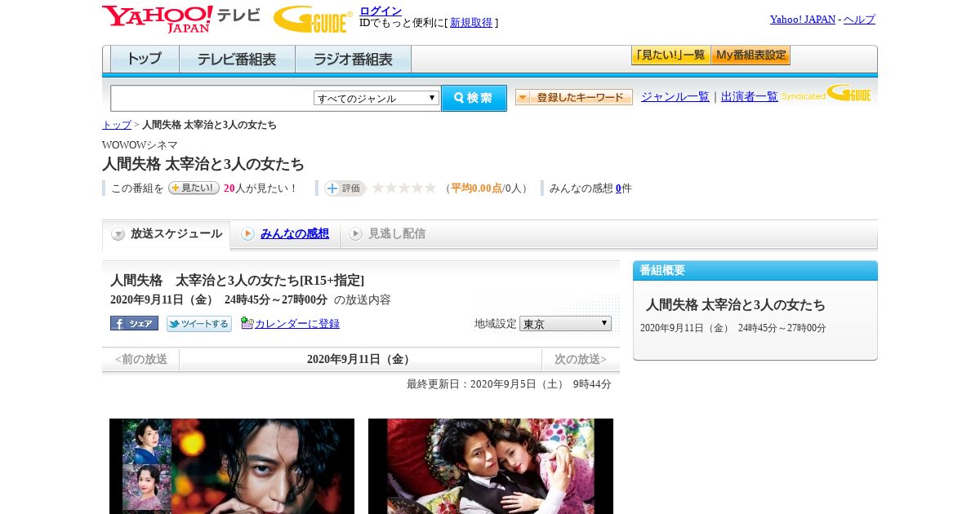Open the すべてのジャンル genre dropdown
This screenshot has height=514, width=980.
coord(376,98)
